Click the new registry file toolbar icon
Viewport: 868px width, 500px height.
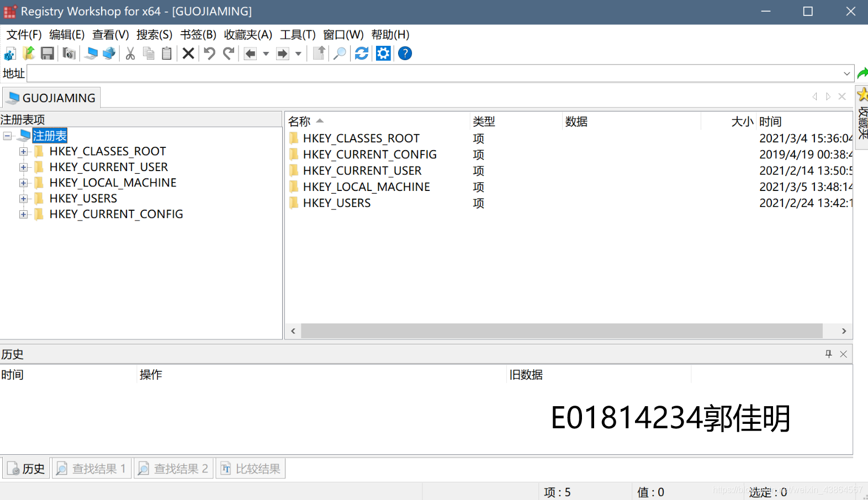click(10, 54)
